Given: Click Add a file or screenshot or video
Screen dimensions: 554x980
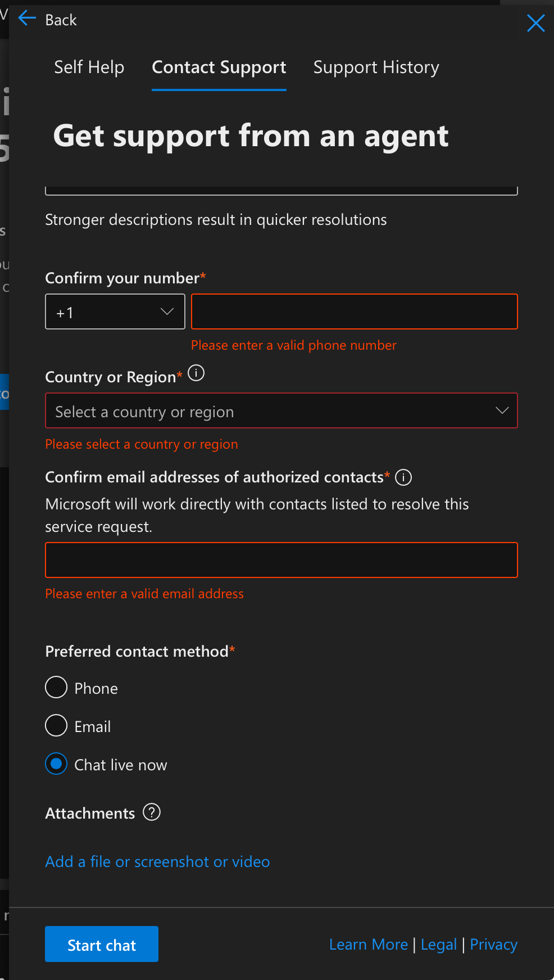Looking at the screenshot, I should (x=157, y=862).
